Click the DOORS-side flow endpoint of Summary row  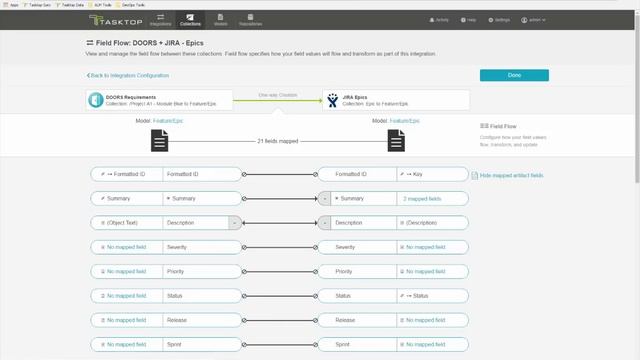(244, 199)
